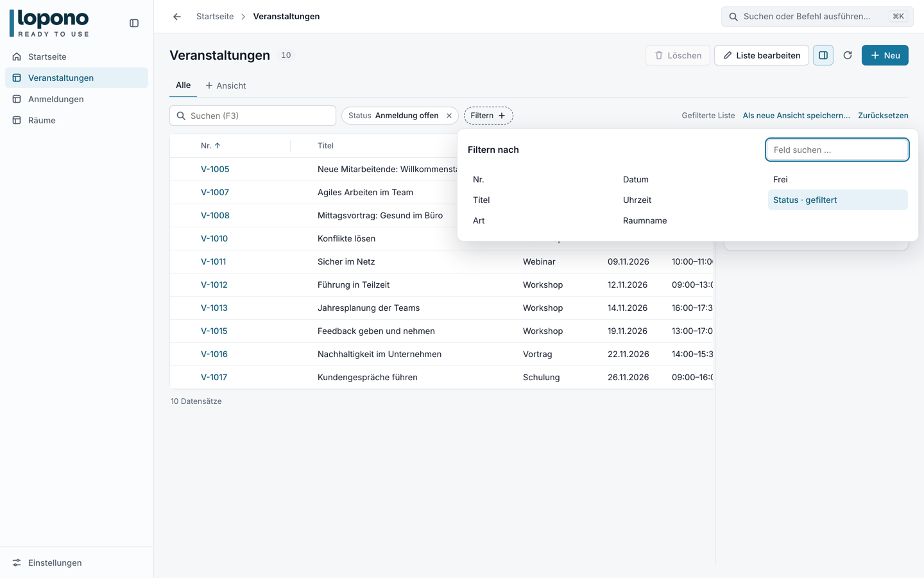Click the Löschen button

pyautogui.click(x=678, y=55)
